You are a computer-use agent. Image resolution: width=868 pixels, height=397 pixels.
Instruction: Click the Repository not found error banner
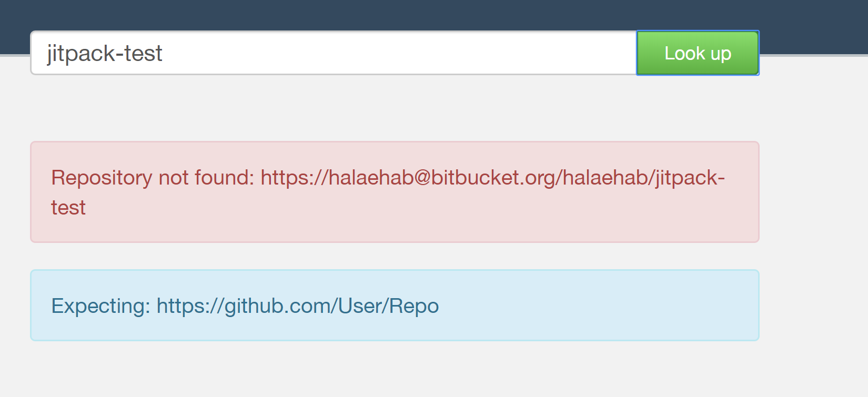395,192
